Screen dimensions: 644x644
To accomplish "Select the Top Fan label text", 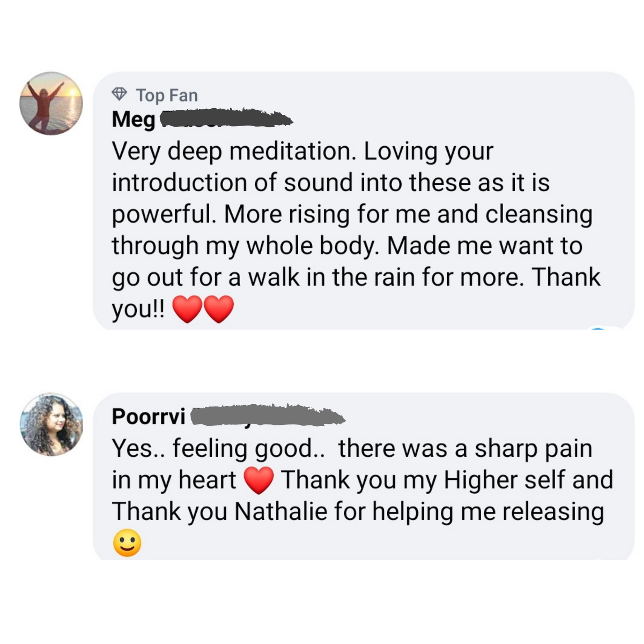I will tap(167, 95).
